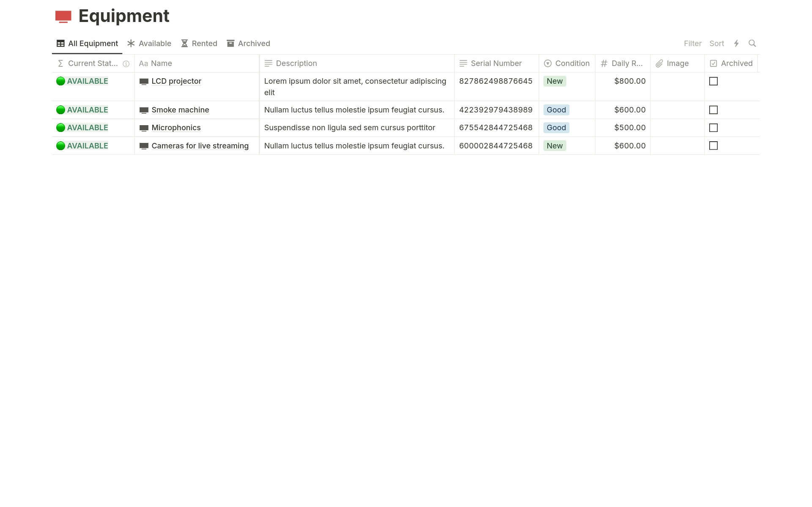The height and width of the screenshot is (507, 812).
Task: Click the green status dot for Smoke machine
Action: [x=60, y=110]
